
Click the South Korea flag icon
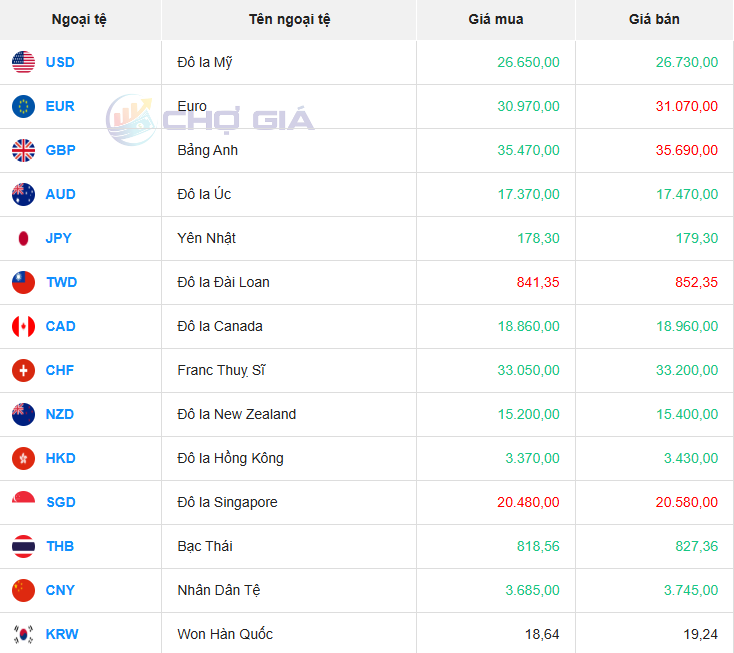23,634
